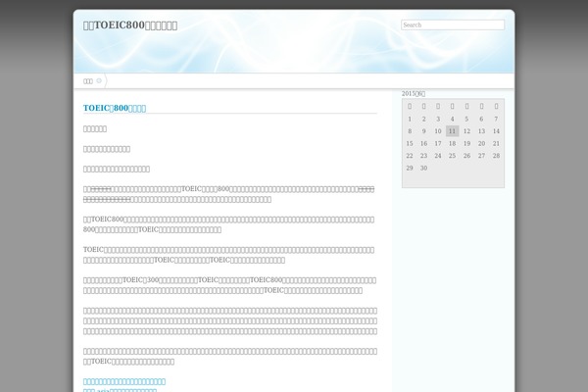Select date 18 in the calendar
The image size is (588, 392).
(452, 143)
